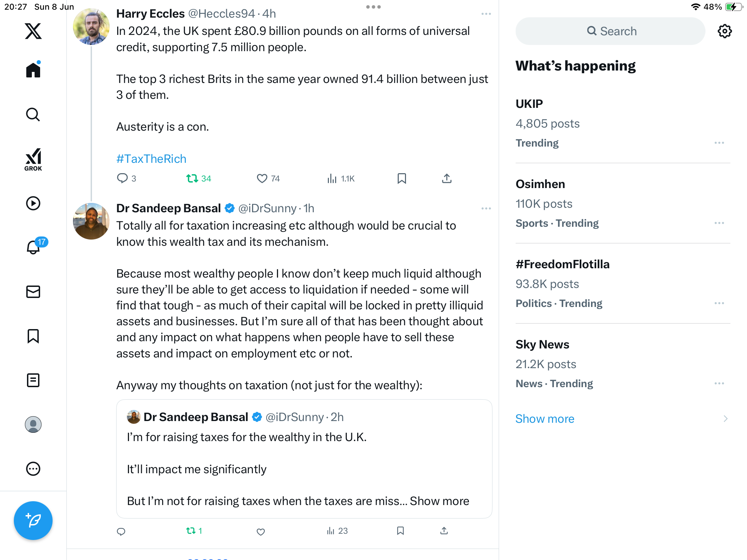Open more options for Harry Eccles' post

(486, 14)
